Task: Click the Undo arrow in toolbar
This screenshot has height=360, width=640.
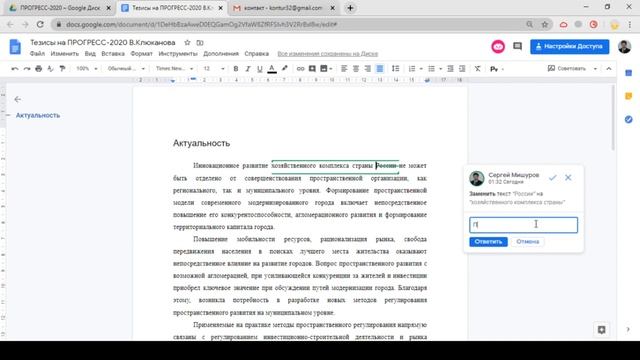Action: click(15, 69)
